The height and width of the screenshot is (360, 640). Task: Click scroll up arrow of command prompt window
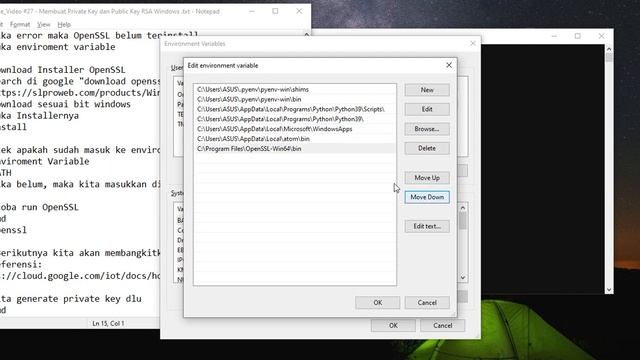[x=609, y=49]
